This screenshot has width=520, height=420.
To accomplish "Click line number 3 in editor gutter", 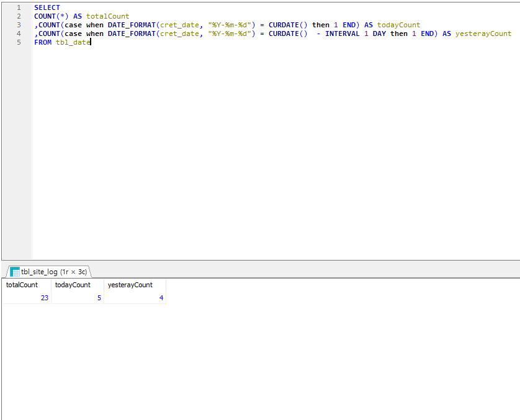I will 19,25.
